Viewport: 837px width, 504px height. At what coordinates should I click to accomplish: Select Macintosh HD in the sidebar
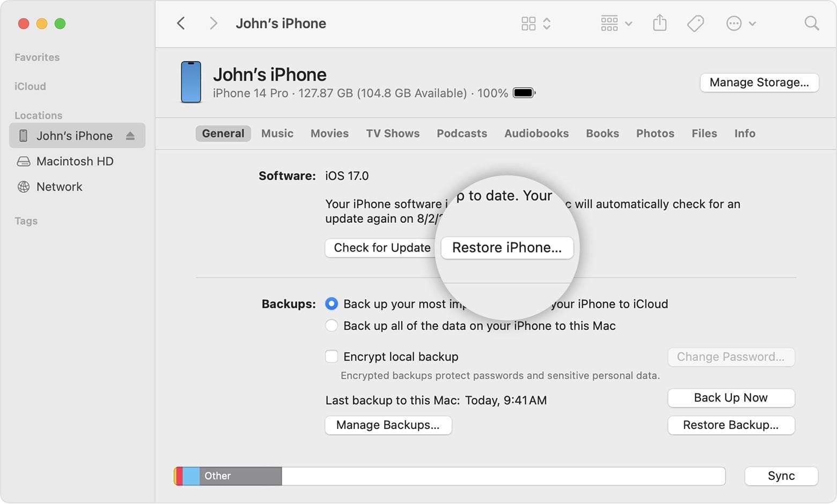[x=74, y=161]
